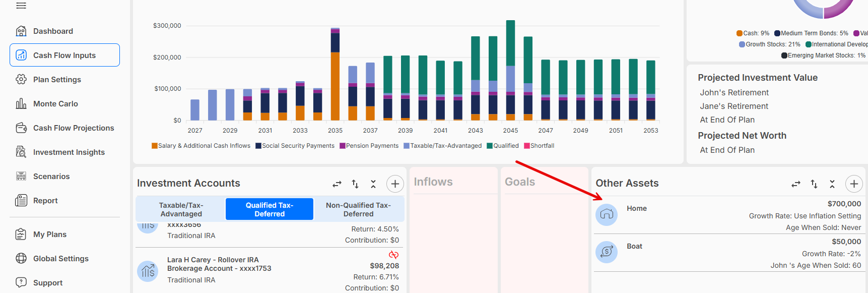Click Age When Sold: Never on Home
868x293 pixels.
pyautogui.click(x=823, y=227)
